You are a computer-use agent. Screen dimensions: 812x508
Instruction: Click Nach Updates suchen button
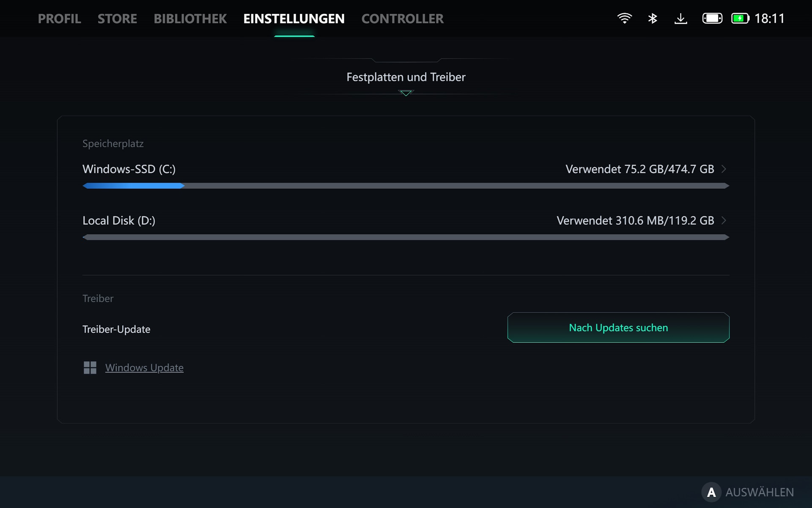click(618, 328)
